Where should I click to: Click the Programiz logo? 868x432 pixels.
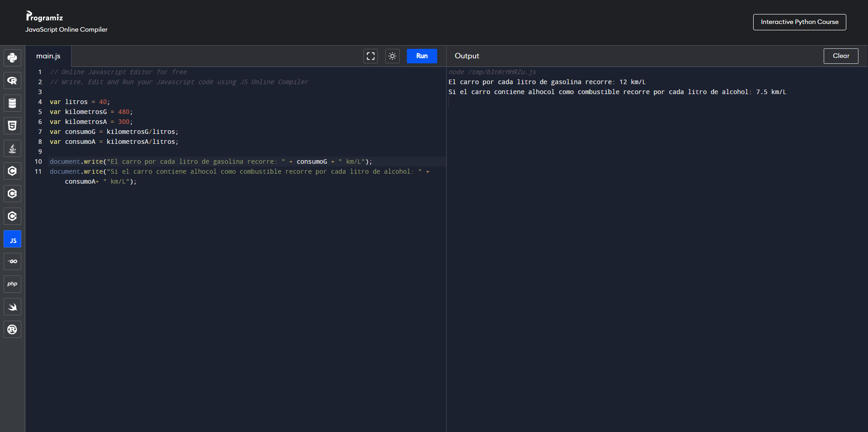point(44,17)
